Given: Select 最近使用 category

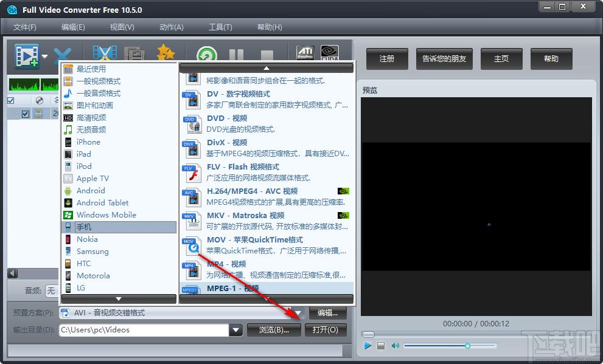Looking at the screenshot, I should [119, 69].
